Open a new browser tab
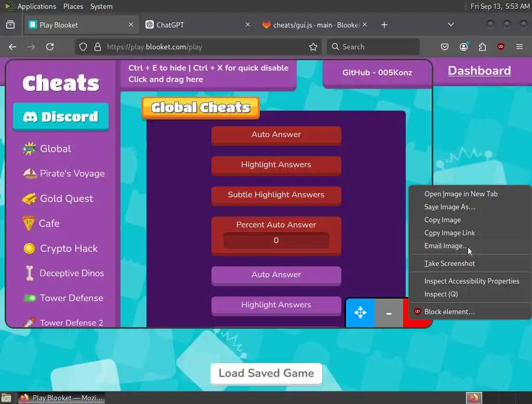 (384, 25)
